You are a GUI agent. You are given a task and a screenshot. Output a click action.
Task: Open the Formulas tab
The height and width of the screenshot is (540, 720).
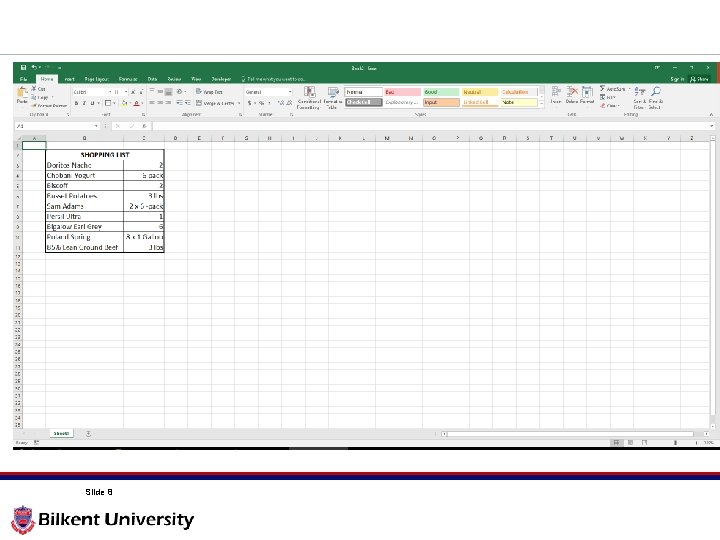click(x=128, y=79)
